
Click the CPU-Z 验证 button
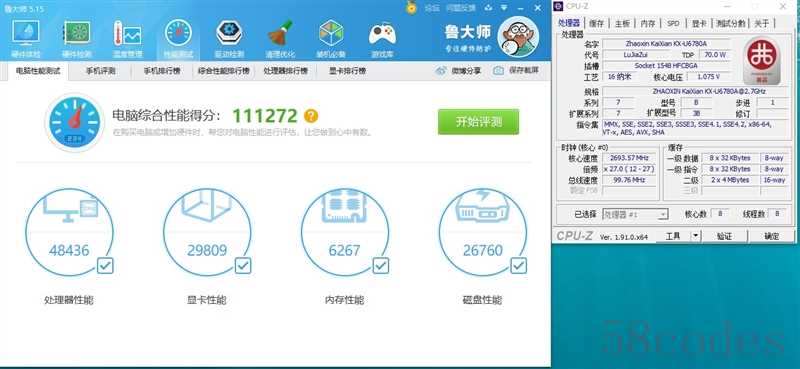tap(724, 236)
